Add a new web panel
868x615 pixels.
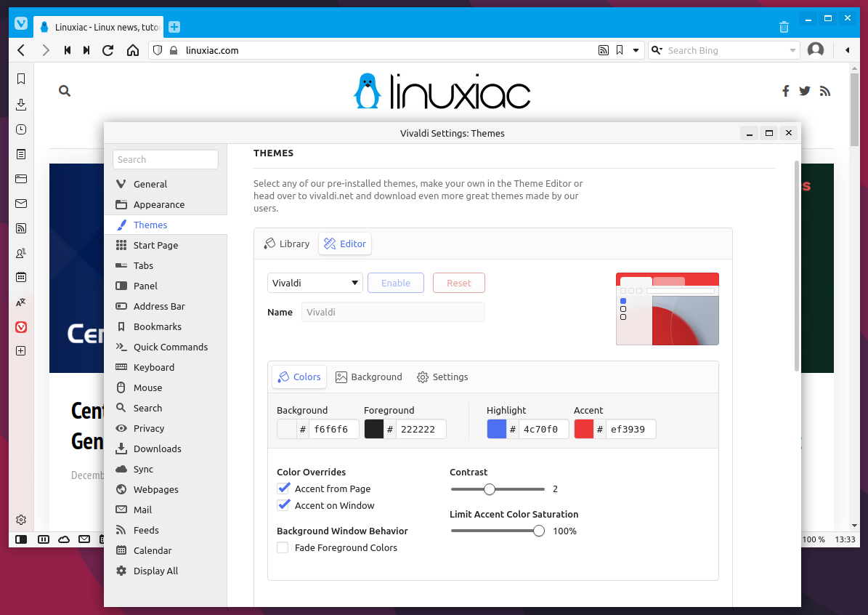pyautogui.click(x=21, y=350)
